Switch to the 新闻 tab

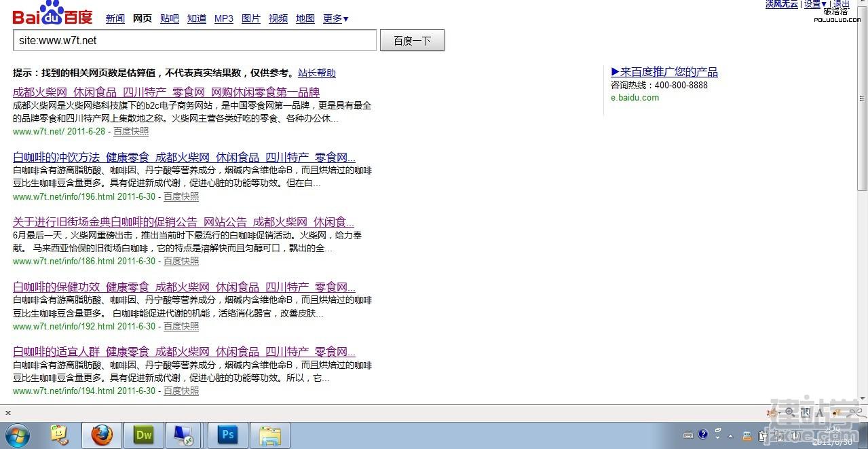pos(115,19)
